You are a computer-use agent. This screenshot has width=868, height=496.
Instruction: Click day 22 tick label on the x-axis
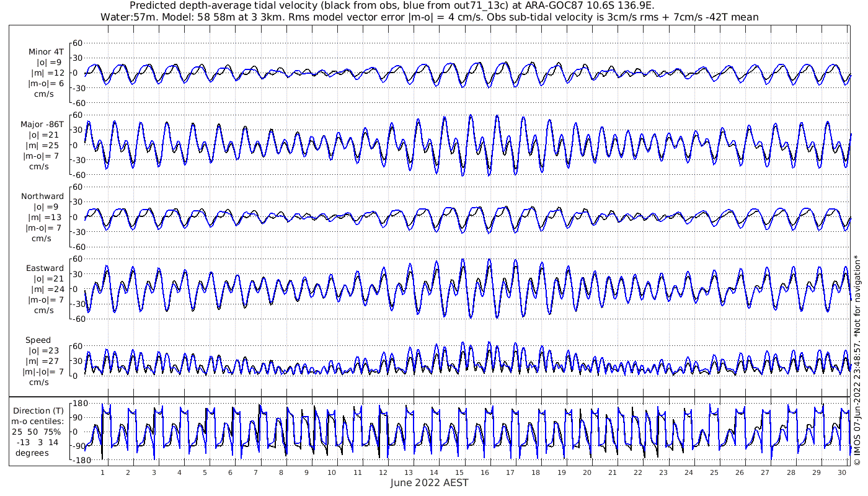(637, 472)
